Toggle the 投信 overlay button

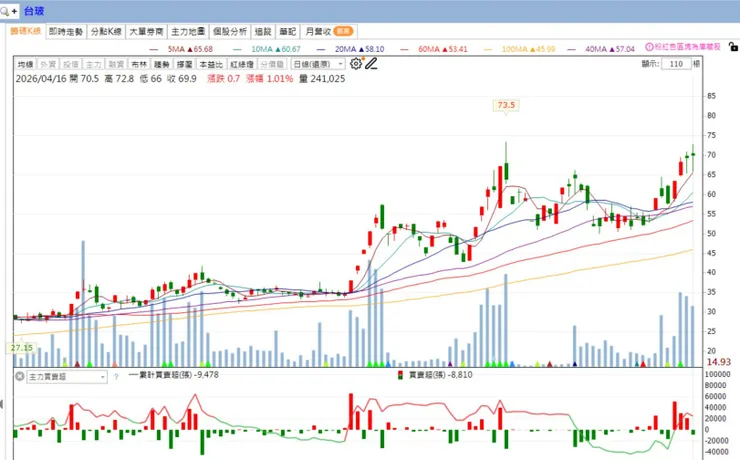click(x=71, y=64)
